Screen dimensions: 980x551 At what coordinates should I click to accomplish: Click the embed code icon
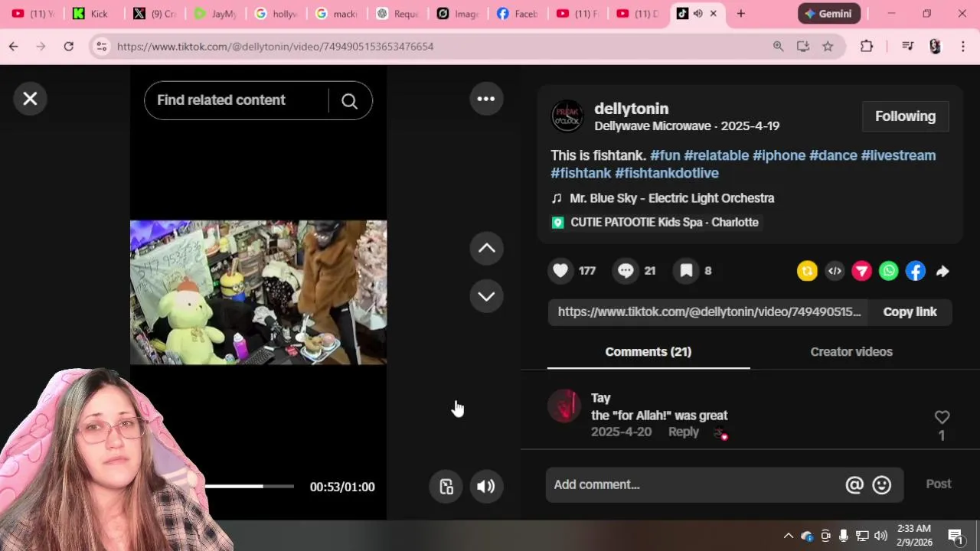[x=835, y=271]
